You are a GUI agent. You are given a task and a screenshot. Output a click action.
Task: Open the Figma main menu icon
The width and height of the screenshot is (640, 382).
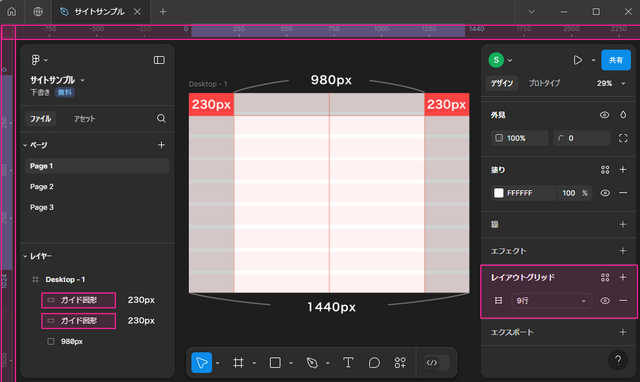[36, 60]
